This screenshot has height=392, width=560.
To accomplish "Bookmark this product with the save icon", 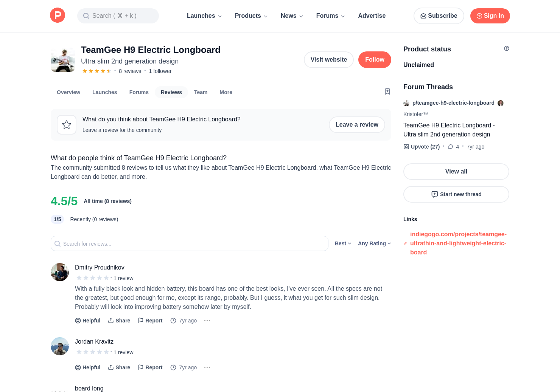I will [387, 92].
